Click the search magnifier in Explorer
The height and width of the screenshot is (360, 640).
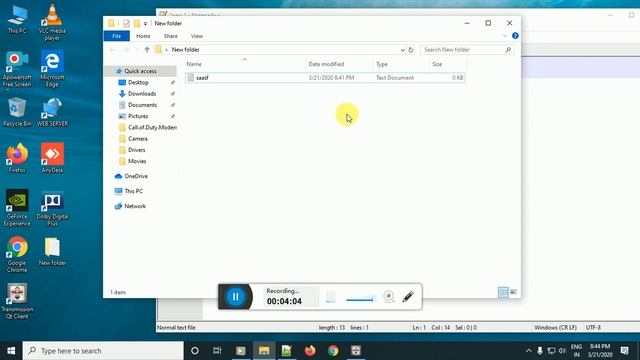(508, 50)
